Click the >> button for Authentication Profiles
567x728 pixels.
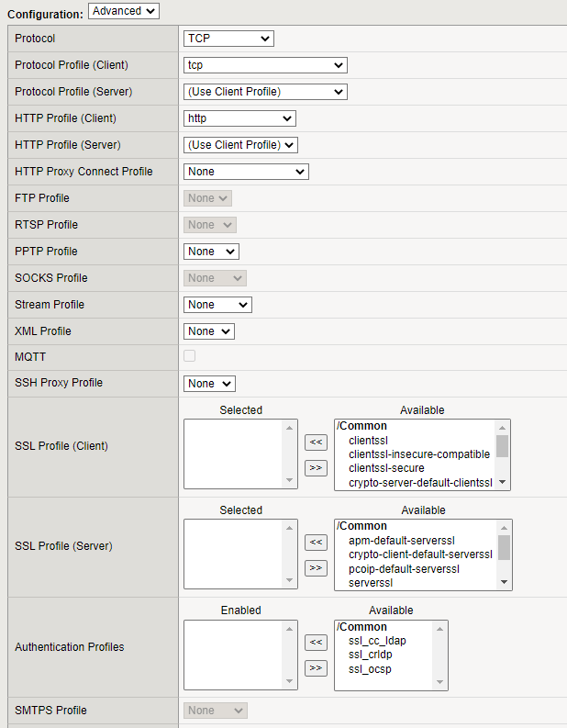pos(315,667)
